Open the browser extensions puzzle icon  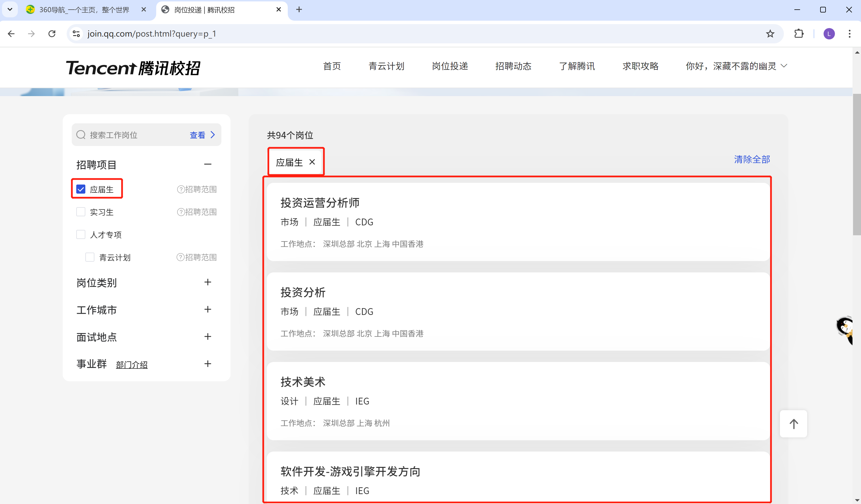tap(799, 33)
